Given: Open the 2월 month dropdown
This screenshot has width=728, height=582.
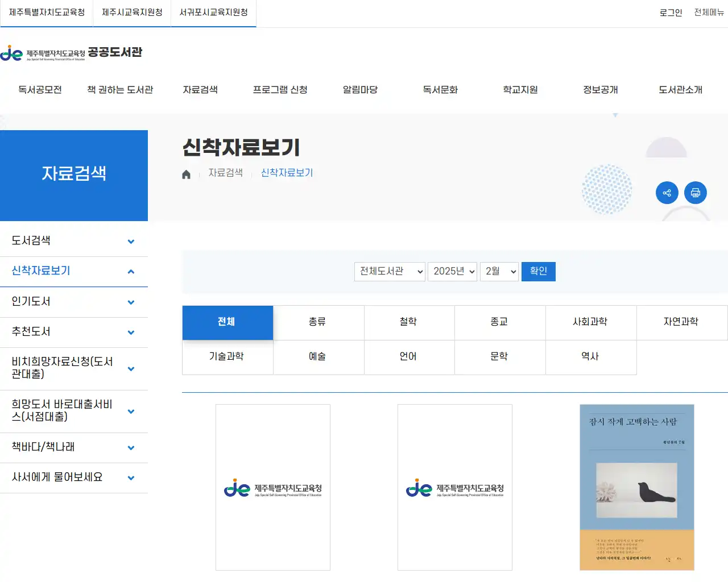Looking at the screenshot, I should [499, 272].
